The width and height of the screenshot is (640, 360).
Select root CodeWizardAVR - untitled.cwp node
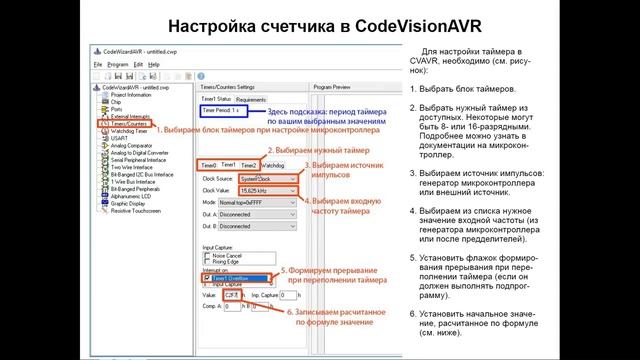click(x=136, y=88)
